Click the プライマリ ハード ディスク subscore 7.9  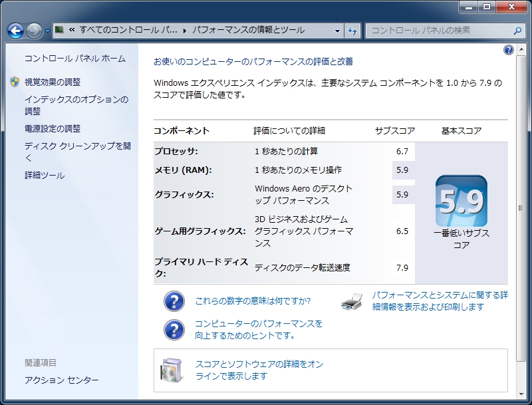[x=402, y=268]
